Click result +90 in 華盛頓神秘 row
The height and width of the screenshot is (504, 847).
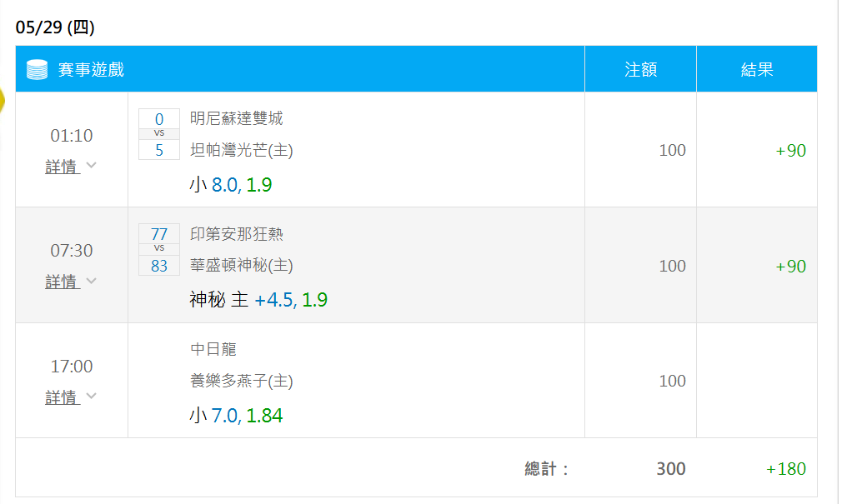[x=791, y=266]
